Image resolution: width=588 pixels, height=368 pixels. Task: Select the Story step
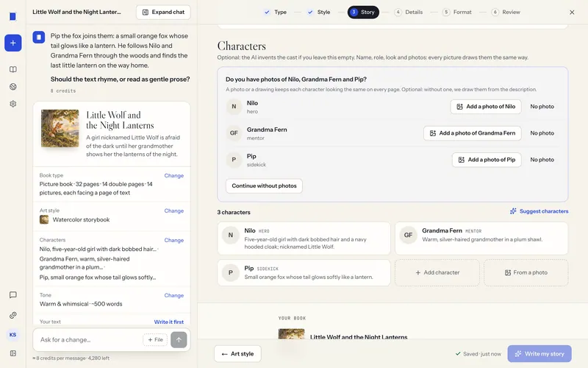pyautogui.click(x=363, y=12)
